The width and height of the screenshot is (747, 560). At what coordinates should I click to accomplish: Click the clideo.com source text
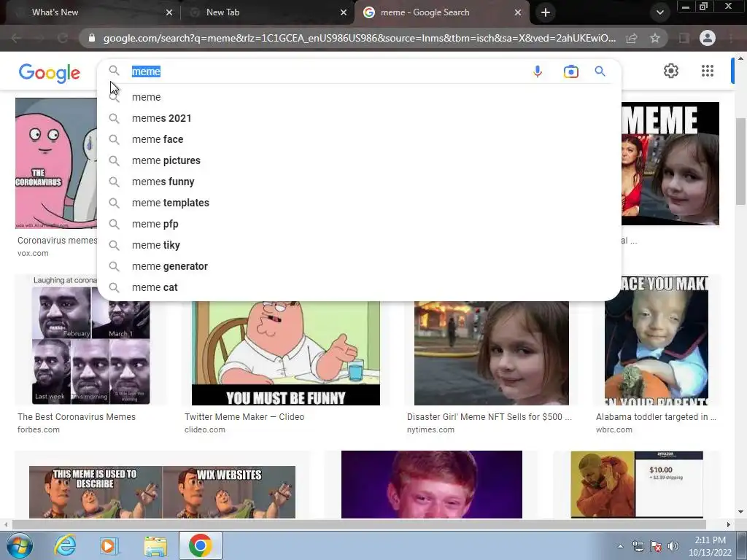pos(205,429)
